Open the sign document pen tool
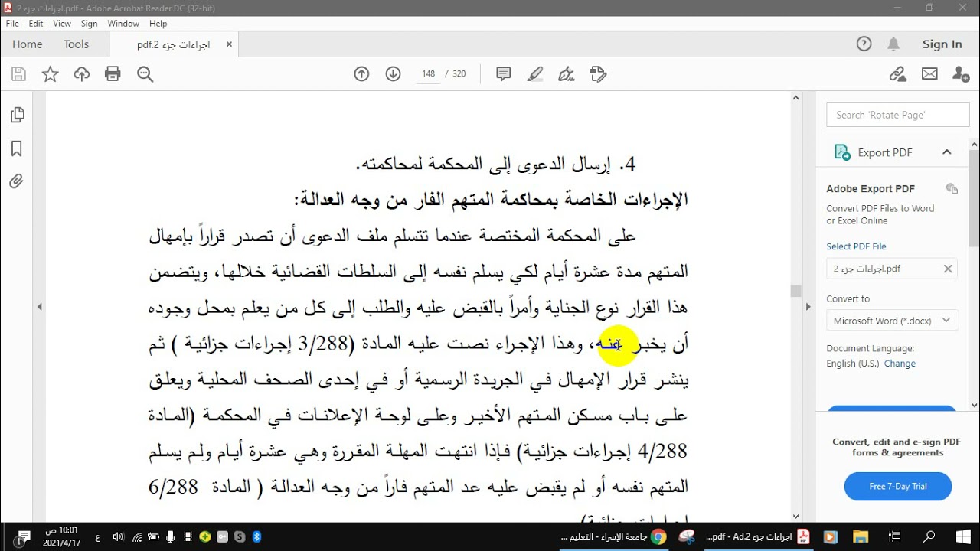 click(x=567, y=73)
